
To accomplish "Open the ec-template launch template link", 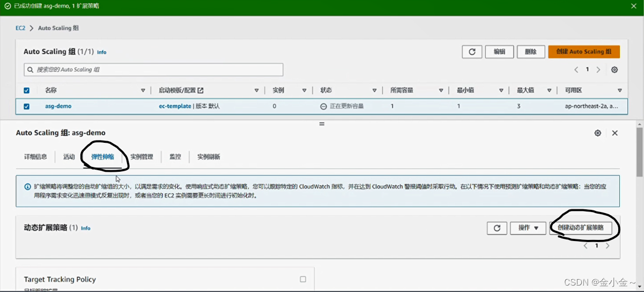I will [175, 106].
